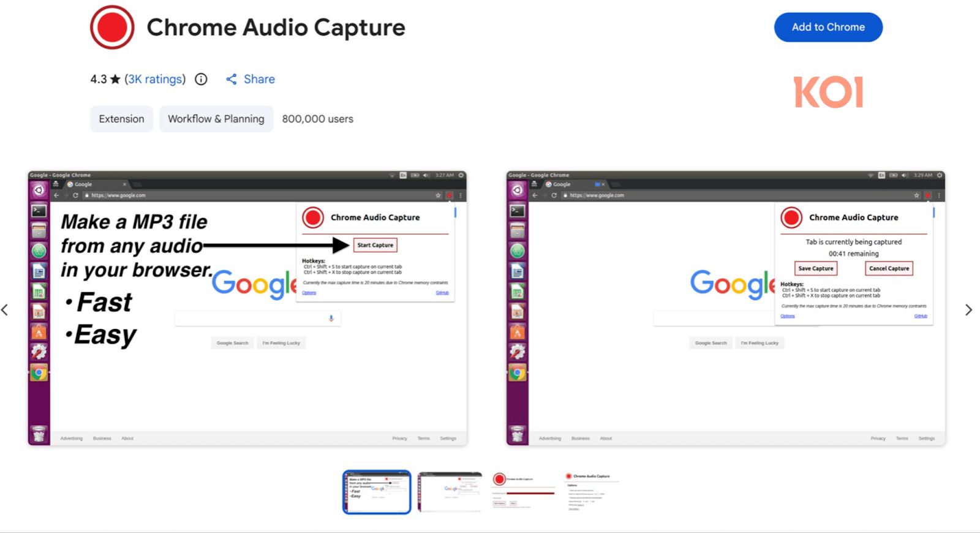The height and width of the screenshot is (533, 980).
Task: Go to the previous screenshot with left arrow
Action: 5,310
